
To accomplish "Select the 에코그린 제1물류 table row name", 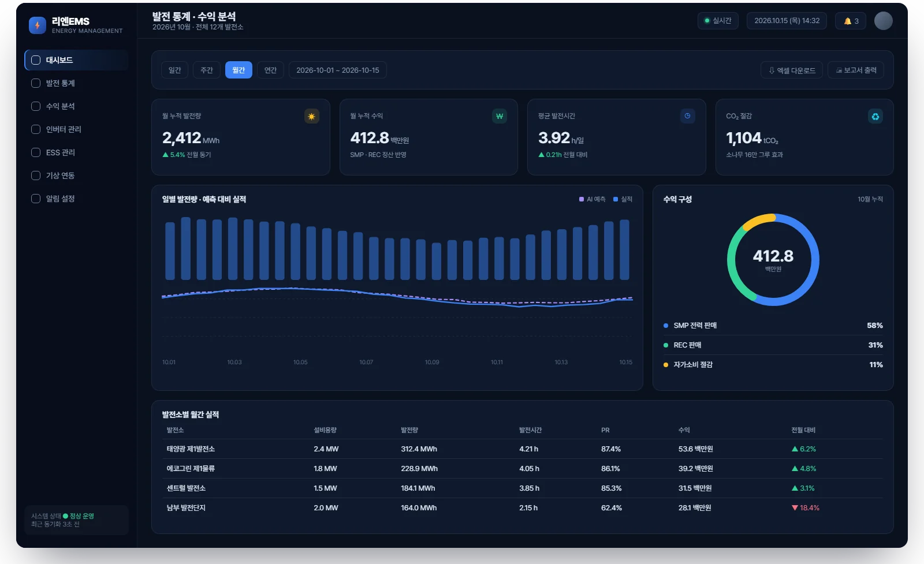I will tap(191, 469).
